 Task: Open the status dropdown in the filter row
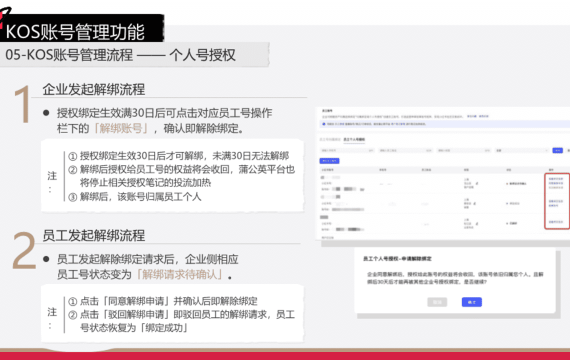click(522, 150)
